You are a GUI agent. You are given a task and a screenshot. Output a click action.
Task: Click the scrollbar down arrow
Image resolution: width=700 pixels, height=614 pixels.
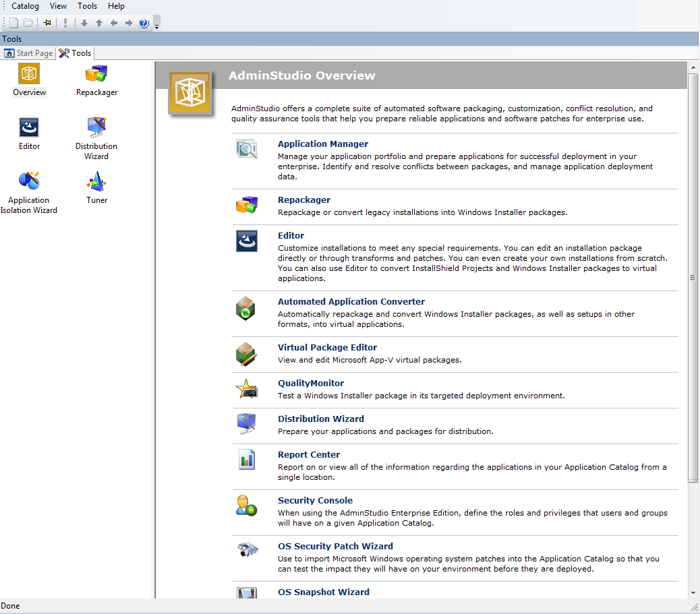tap(693, 593)
